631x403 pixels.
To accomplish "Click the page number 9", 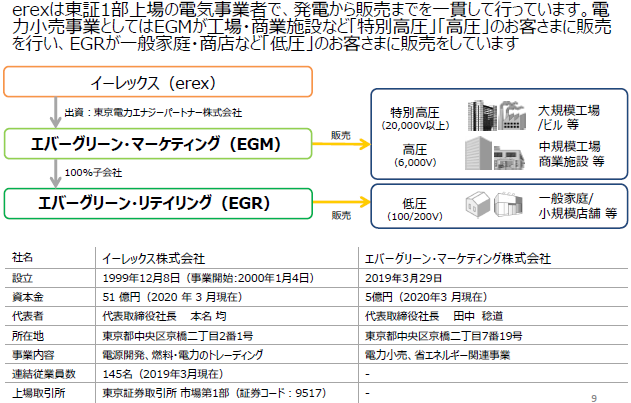I will 594,398.
